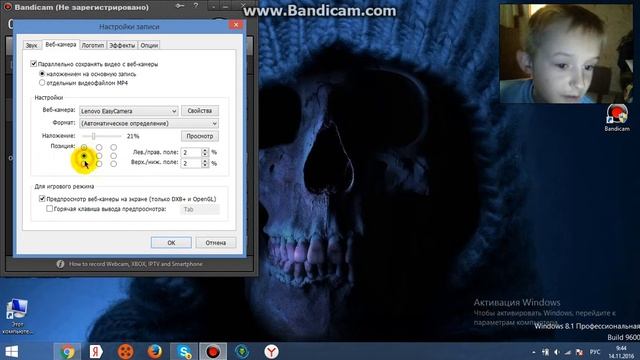The width and height of the screenshot is (640, 360).
Task: Open How to record Webcam, XBOX link
Action: pyautogui.click(x=136, y=264)
